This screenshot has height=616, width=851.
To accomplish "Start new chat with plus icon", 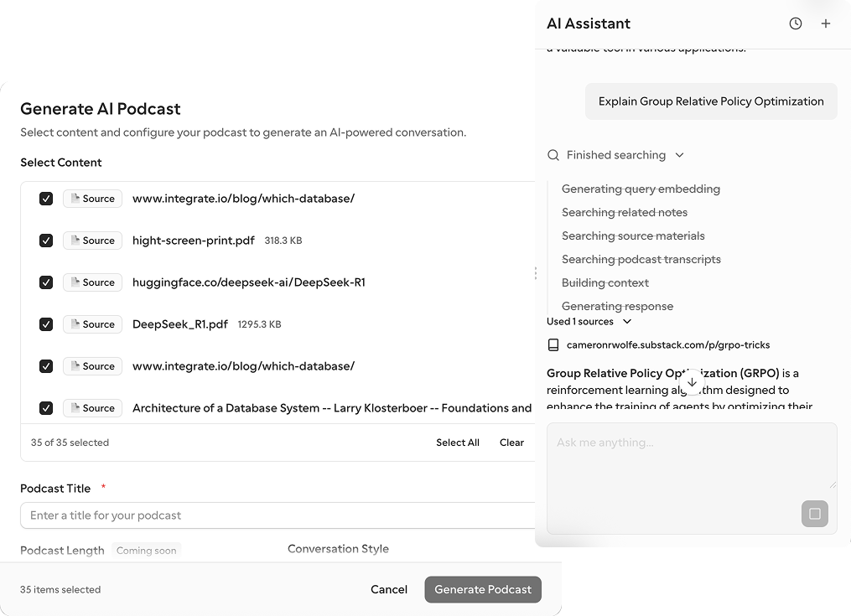I will [826, 23].
